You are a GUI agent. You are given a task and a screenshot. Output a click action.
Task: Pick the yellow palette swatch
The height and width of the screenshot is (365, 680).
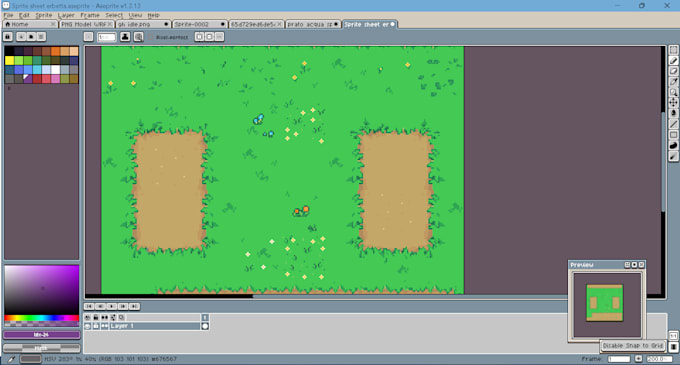9,60
